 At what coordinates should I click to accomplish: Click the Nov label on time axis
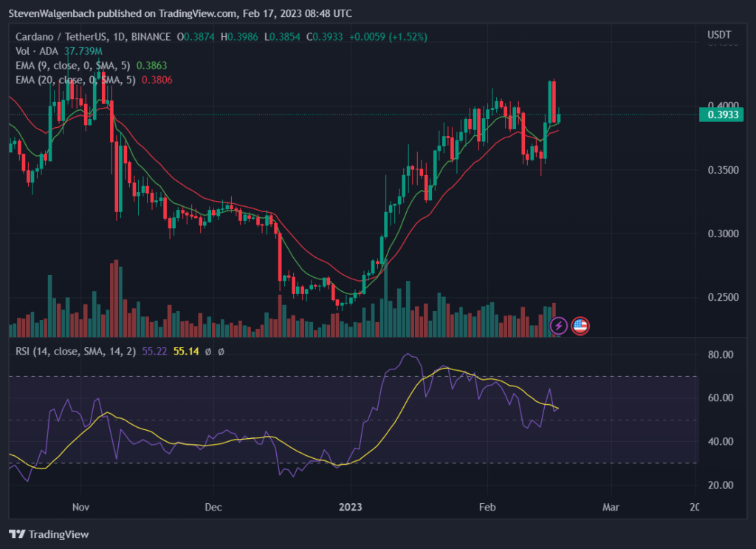(80, 507)
